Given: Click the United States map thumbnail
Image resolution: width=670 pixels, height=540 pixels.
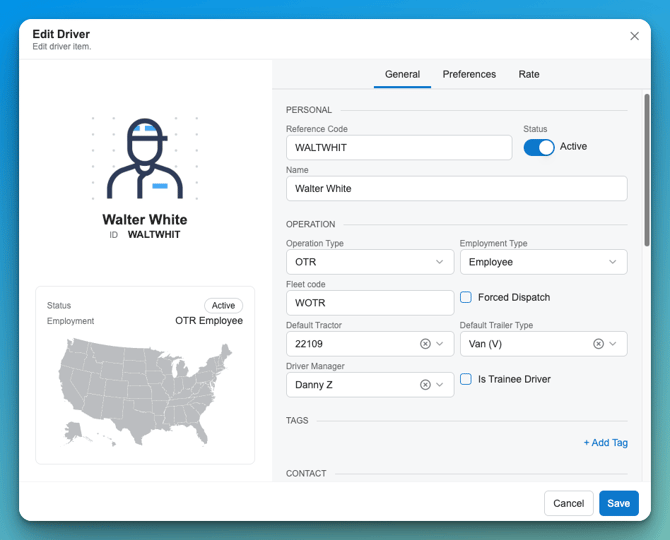Looking at the screenshot, I should tap(145, 392).
